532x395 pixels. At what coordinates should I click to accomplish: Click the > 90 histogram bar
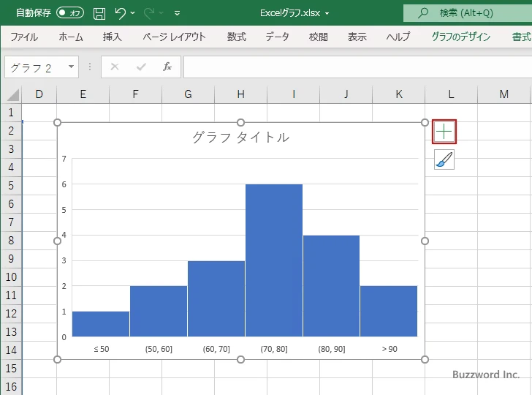pyautogui.click(x=389, y=311)
